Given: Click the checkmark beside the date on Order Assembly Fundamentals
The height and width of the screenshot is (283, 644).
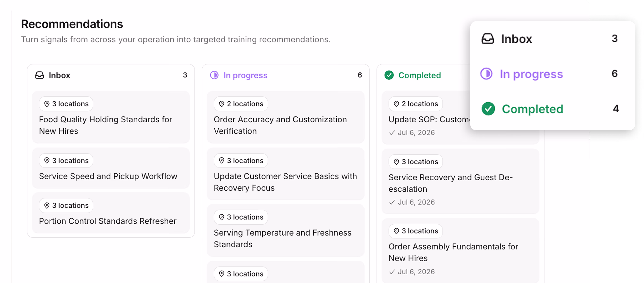Looking at the screenshot, I should pyautogui.click(x=392, y=272).
